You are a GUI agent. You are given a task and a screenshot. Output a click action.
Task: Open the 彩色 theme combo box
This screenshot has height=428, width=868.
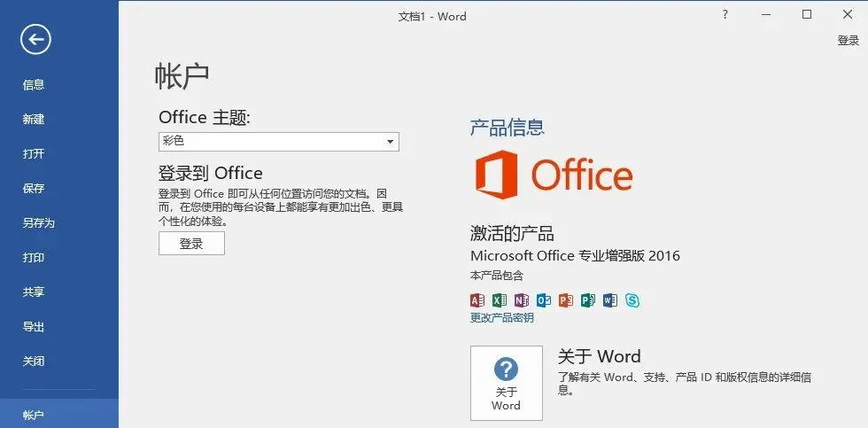tap(278, 142)
